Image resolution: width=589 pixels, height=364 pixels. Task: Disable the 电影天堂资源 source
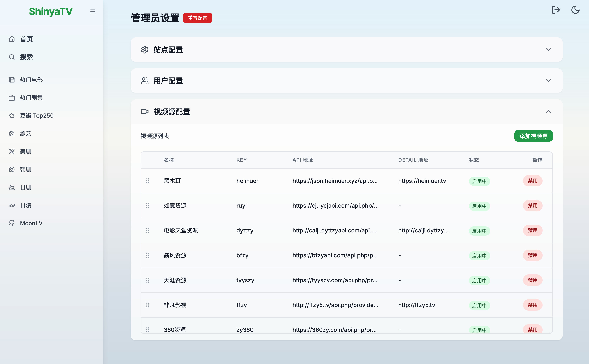(x=533, y=230)
